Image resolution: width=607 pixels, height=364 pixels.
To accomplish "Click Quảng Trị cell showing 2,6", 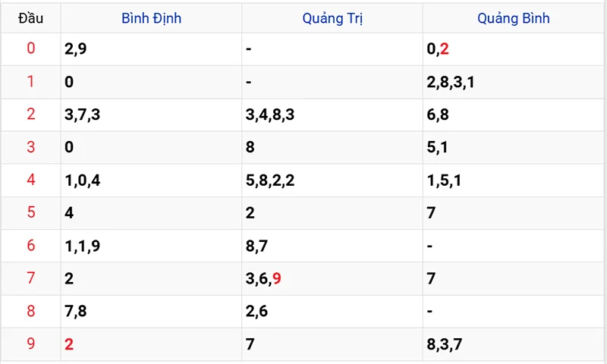I will coord(256,311).
